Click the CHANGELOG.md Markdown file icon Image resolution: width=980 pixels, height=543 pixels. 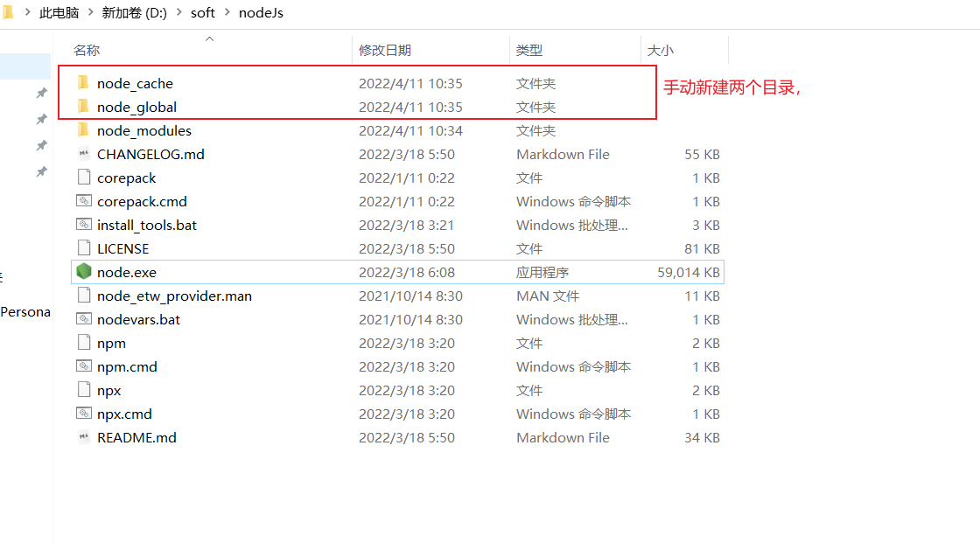pyautogui.click(x=83, y=154)
